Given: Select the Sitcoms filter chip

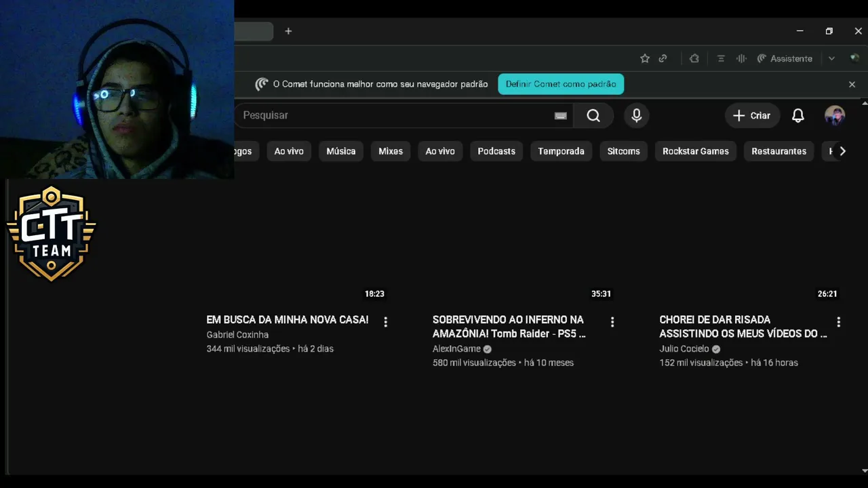Looking at the screenshot, I should 623,151.
